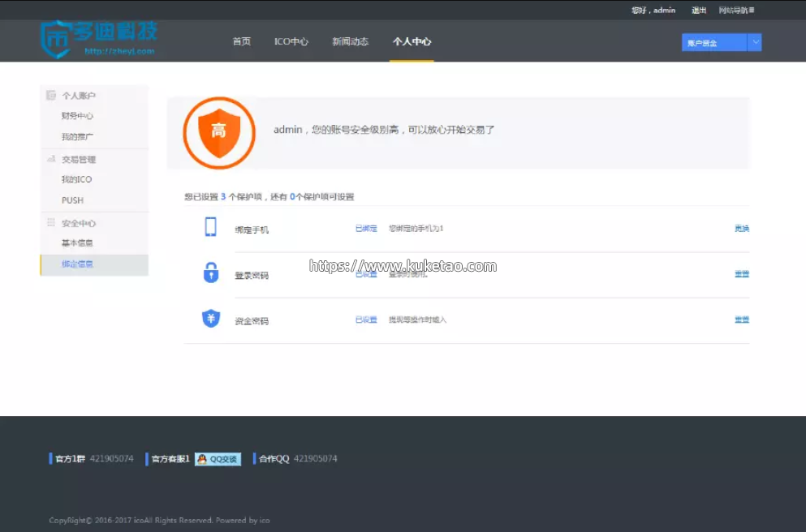The image size is (806, 532).
Task: Click the blue padlock login password icon
Action: (210, 273)
